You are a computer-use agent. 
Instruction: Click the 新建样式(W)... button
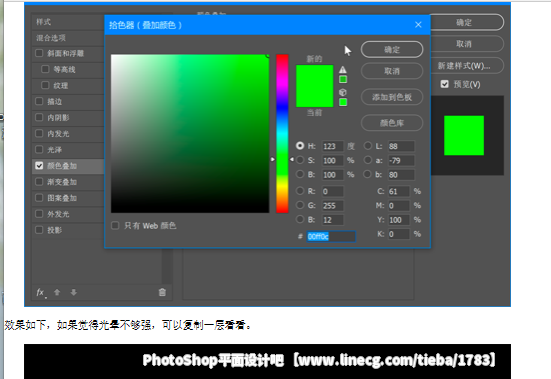click(x=464, y=66)
